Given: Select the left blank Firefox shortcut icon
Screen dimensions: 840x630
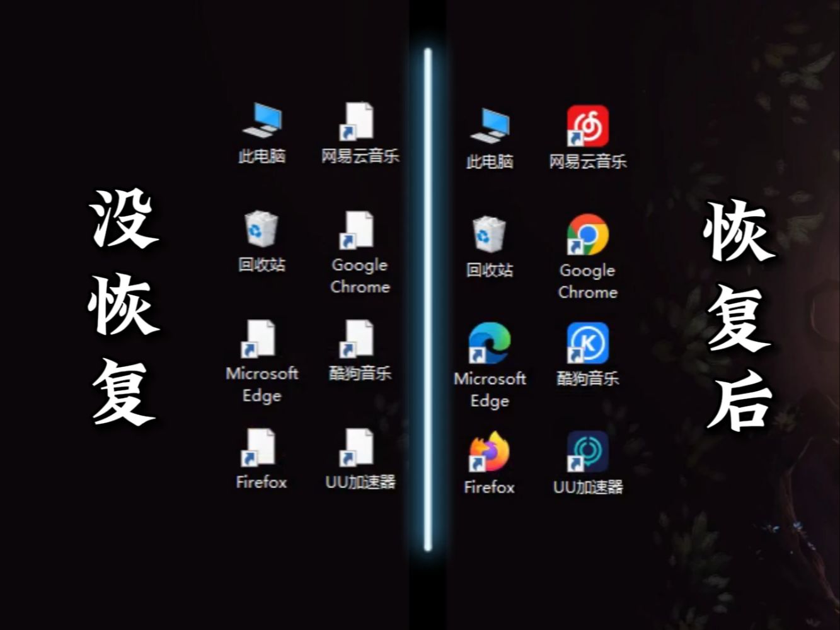Looking at the screenshot, I should coord(259,448).
